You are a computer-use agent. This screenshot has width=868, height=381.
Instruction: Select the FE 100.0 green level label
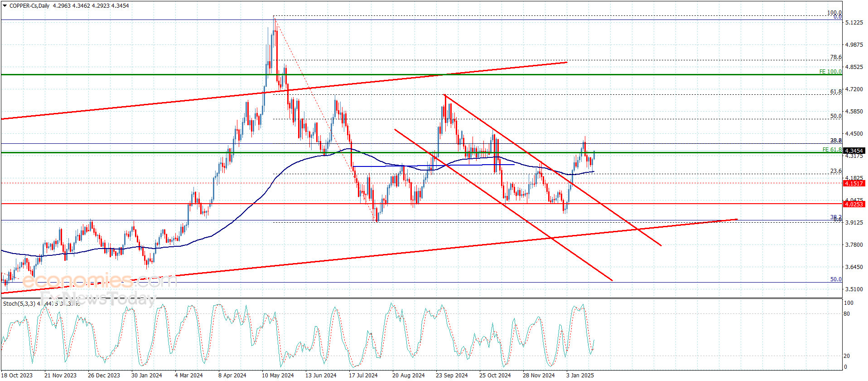[830, 72]
